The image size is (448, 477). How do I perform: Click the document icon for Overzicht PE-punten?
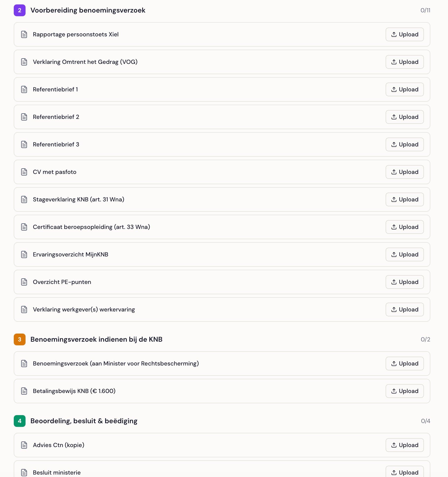24,282
